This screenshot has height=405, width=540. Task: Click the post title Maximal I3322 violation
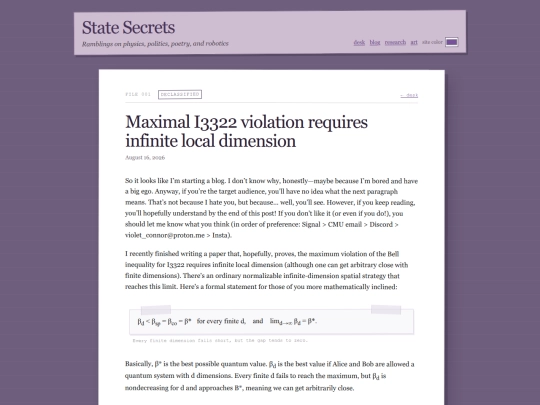pyautogui.click(x=246, y=131)
